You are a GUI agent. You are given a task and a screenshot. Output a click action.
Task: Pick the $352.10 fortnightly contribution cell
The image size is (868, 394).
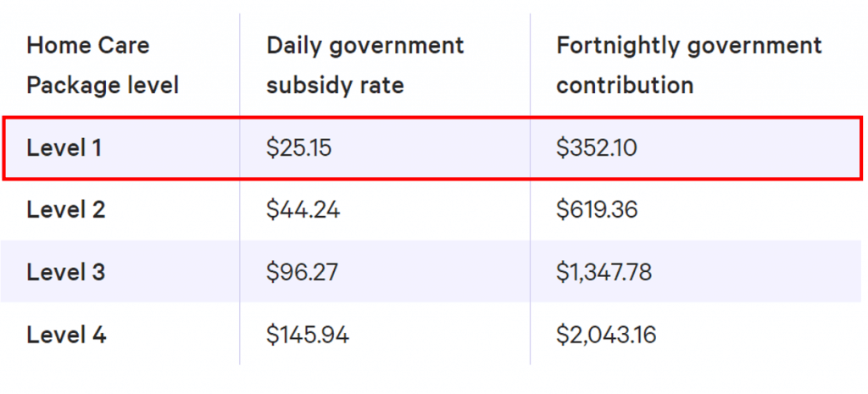point(597,148)
